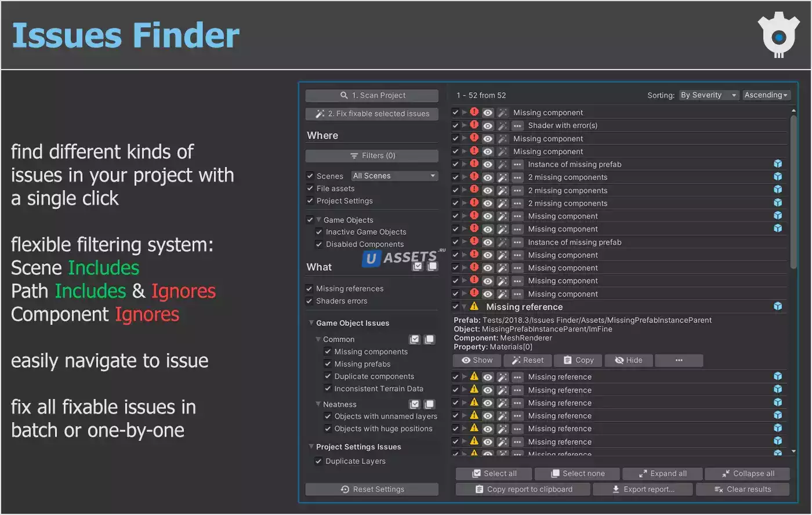The height and width of the screenshot is (515, 812).
Task: Collapse the expanded Missing reference row
Action: tap(465, 306)
